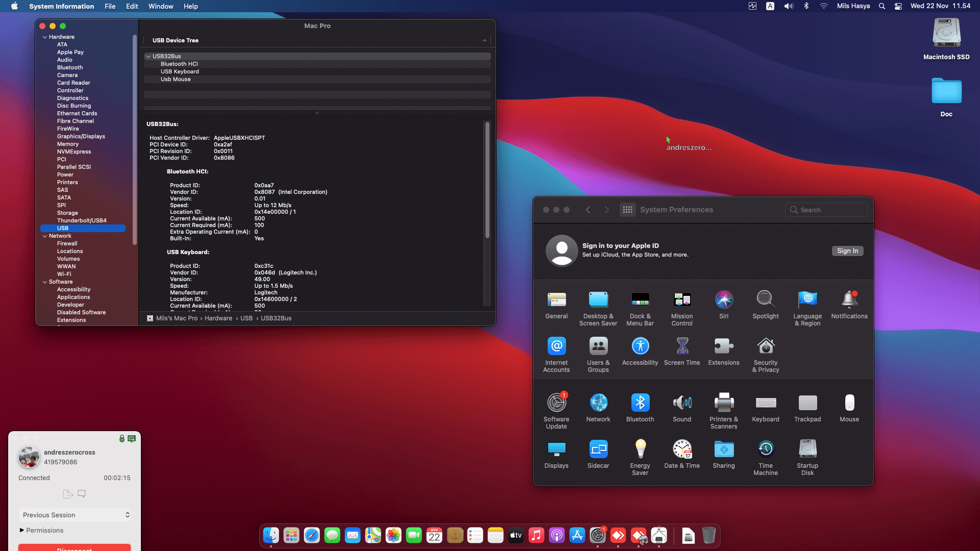Open Finder from the Dock
Viewport: 980px width, 551px height.
pos(271,536)
